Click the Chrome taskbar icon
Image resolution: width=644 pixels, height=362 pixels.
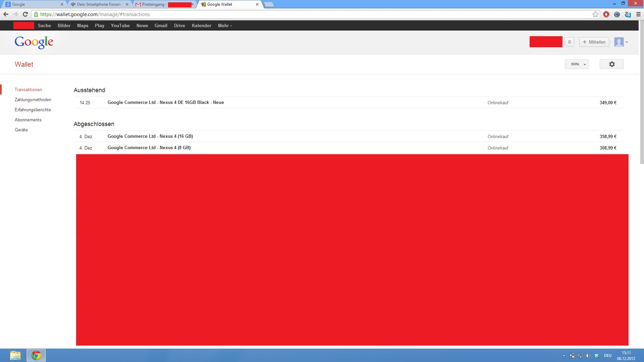[x=36, y=355]
